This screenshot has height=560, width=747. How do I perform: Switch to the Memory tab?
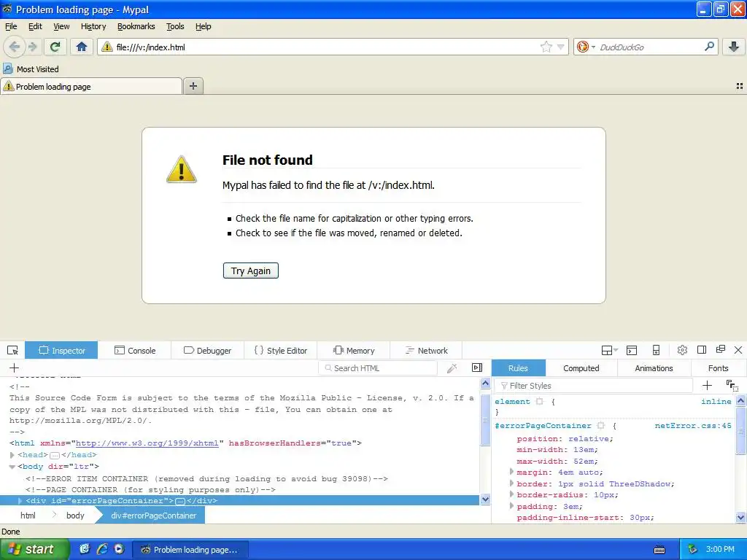point(354,351)
